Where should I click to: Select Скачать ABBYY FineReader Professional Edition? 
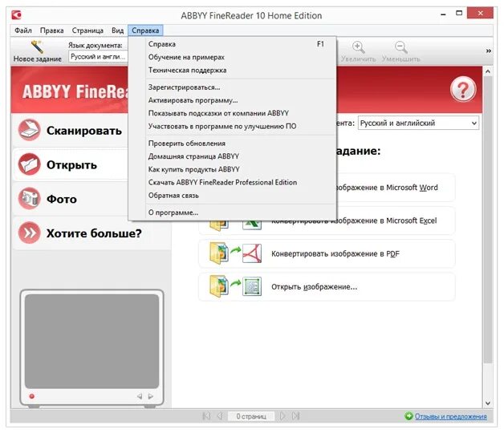coord(233,183)
